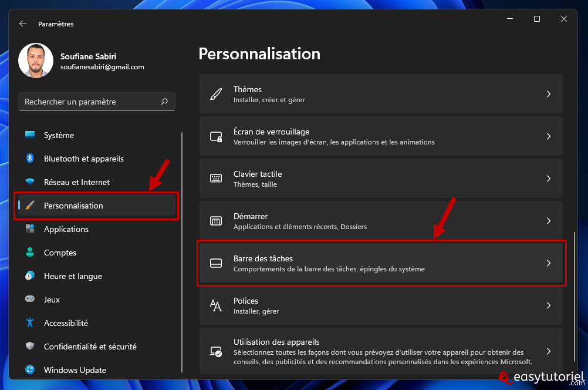This screenshot has height=390, width=588.
Task: Click Soufiane Sabiri profile picture
Action: click(x=36, y=60)
